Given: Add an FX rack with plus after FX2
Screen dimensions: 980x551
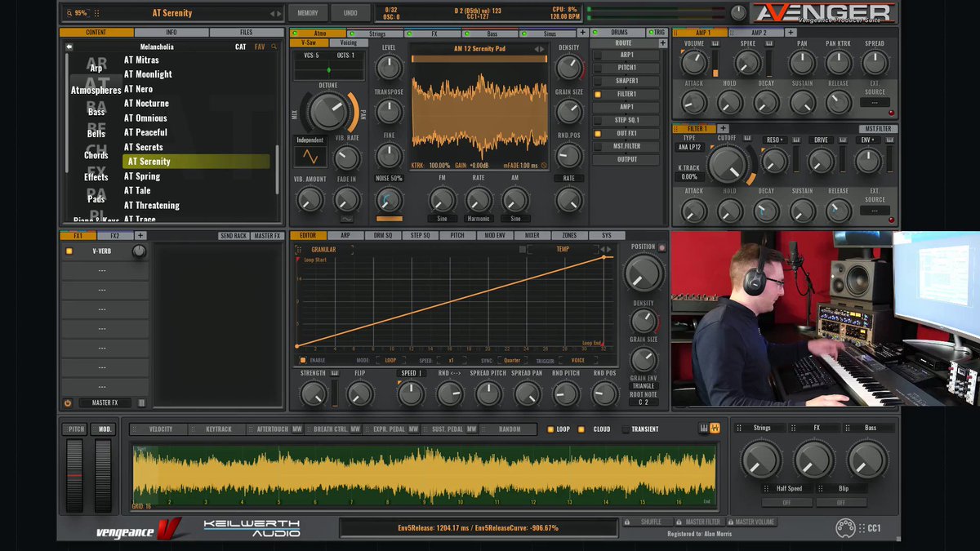Looking at the screenshot, I should tap(140, 236).
